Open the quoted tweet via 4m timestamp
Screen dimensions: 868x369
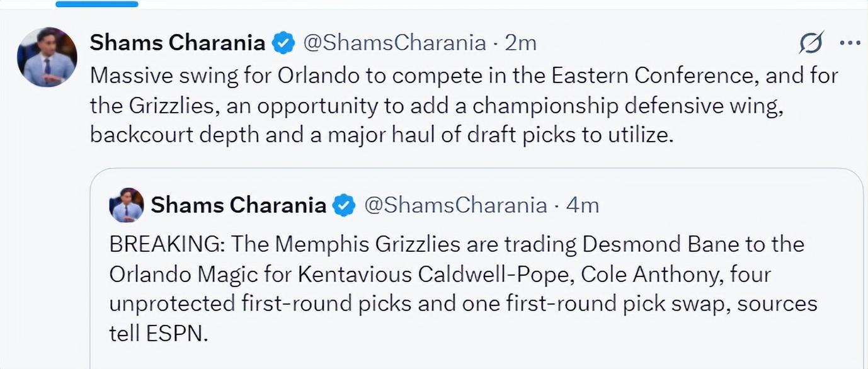583,205
